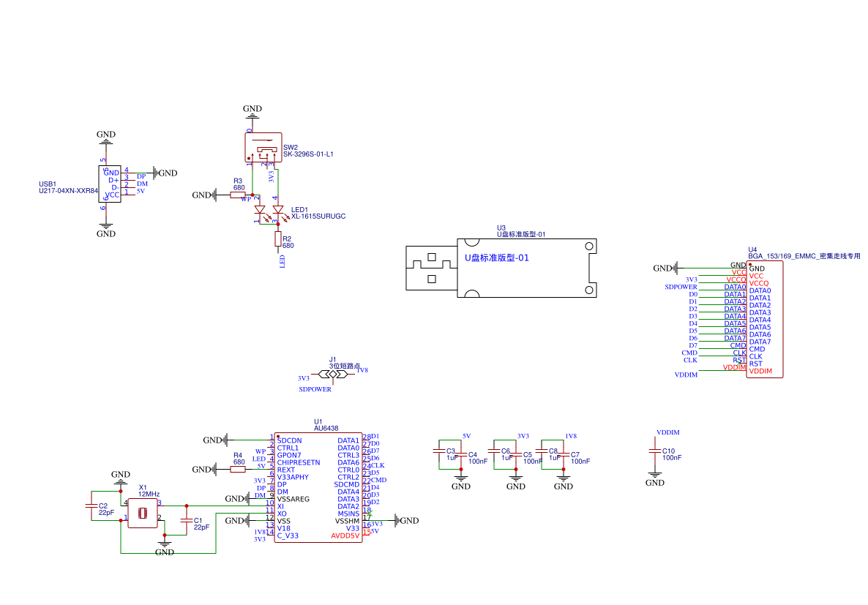Click capacitor C2 symbol
The height and width of the screenshot is (605, 868).
click(x=91, y=506)
